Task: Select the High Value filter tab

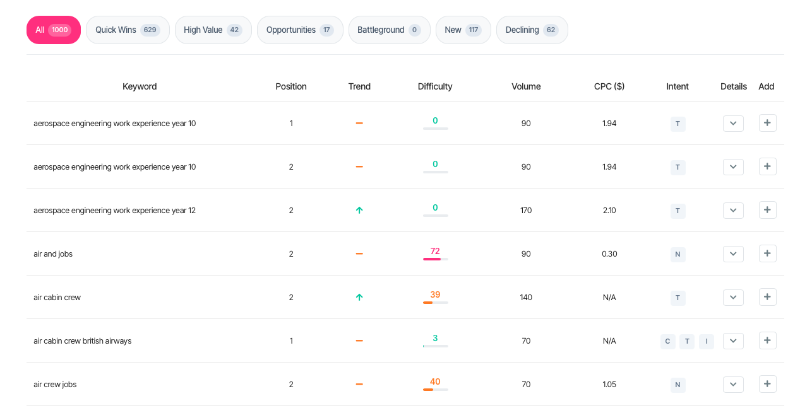Action: coord(213,30)
